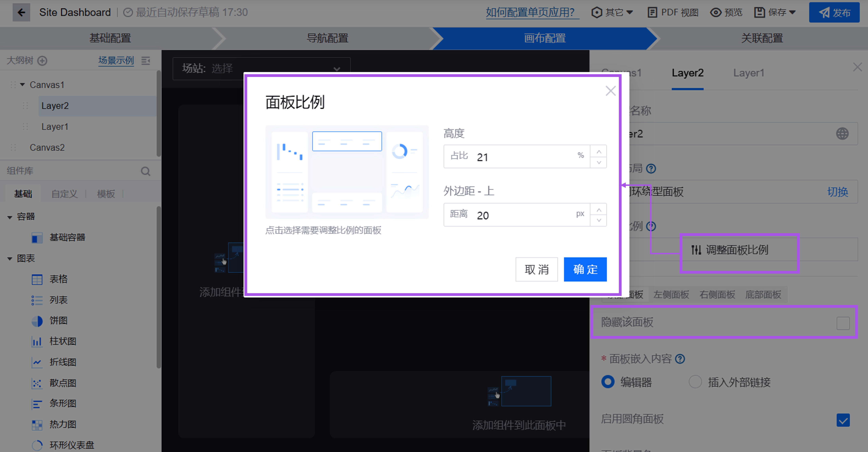Select the insert external link radio

(x=695, y=382)
